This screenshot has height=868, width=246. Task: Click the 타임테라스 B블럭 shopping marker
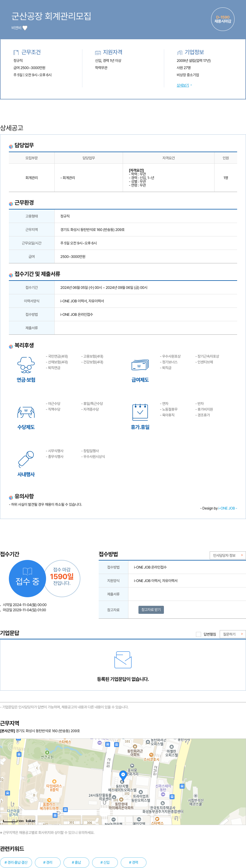(x=54, y=781)
